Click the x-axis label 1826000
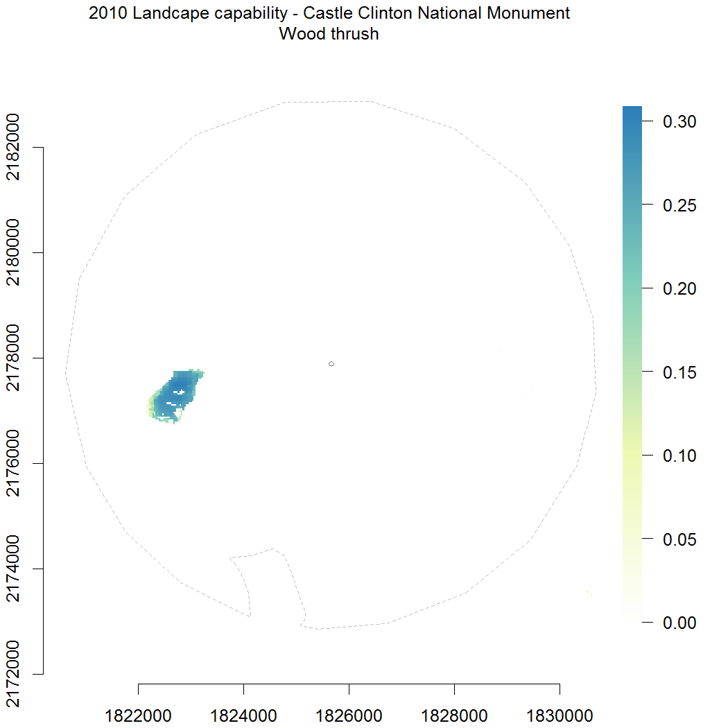The image size is (728, 728). [349, 716]
